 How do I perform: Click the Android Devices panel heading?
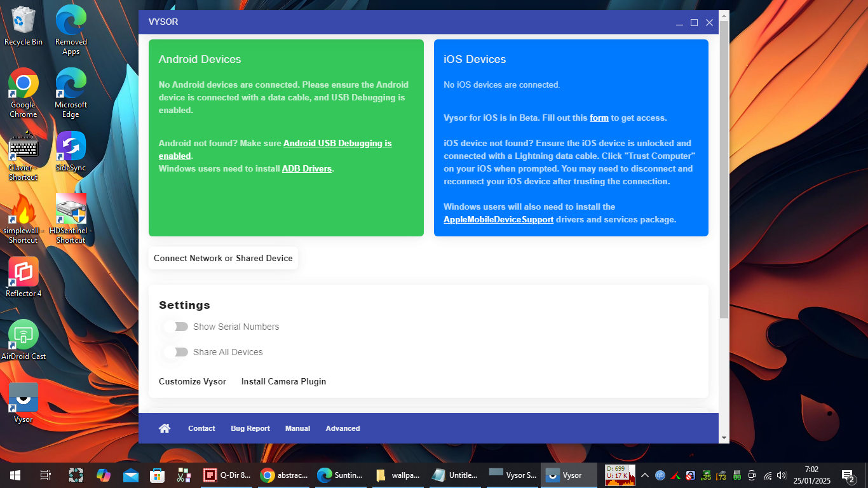(x=200, y=59)
